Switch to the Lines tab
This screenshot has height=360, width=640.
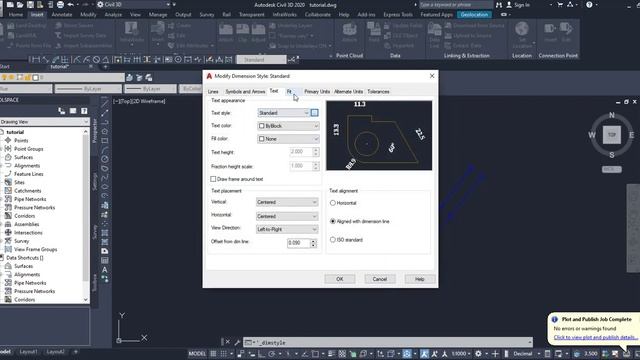[x=213, y=91]
